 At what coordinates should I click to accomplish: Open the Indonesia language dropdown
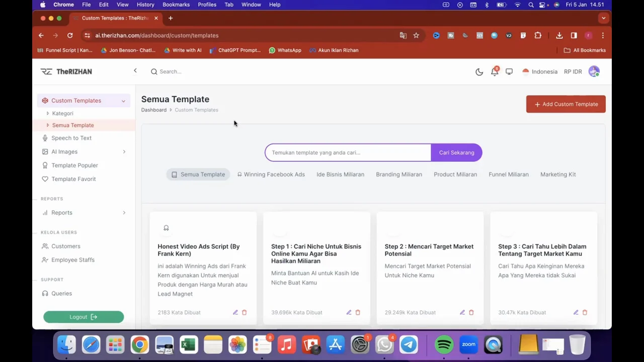coord(540,71)
